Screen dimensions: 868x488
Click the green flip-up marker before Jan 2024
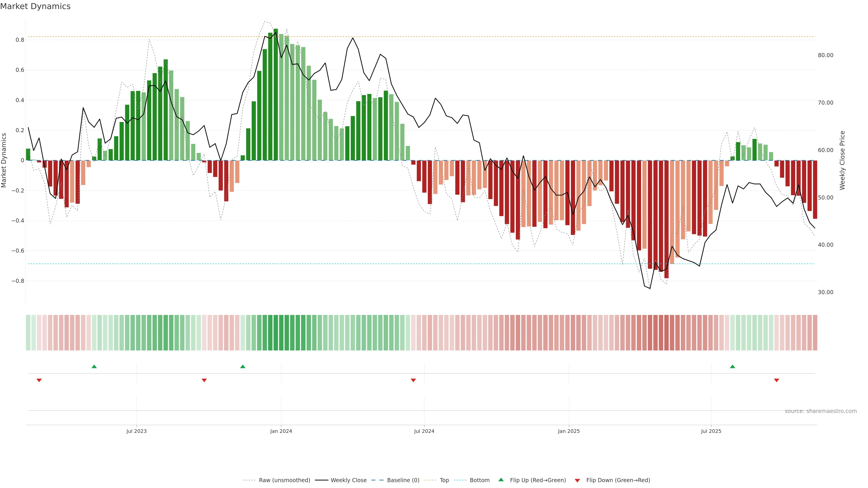coord(243,366)
